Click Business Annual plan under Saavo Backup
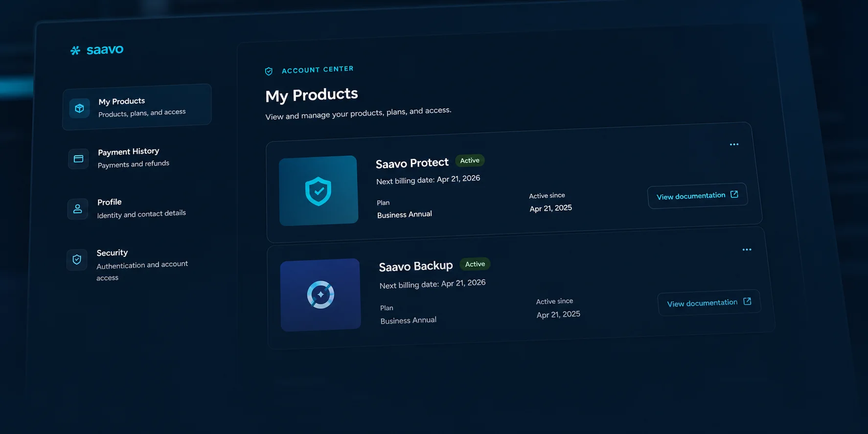The image size is (868, 434). (408, 320)
